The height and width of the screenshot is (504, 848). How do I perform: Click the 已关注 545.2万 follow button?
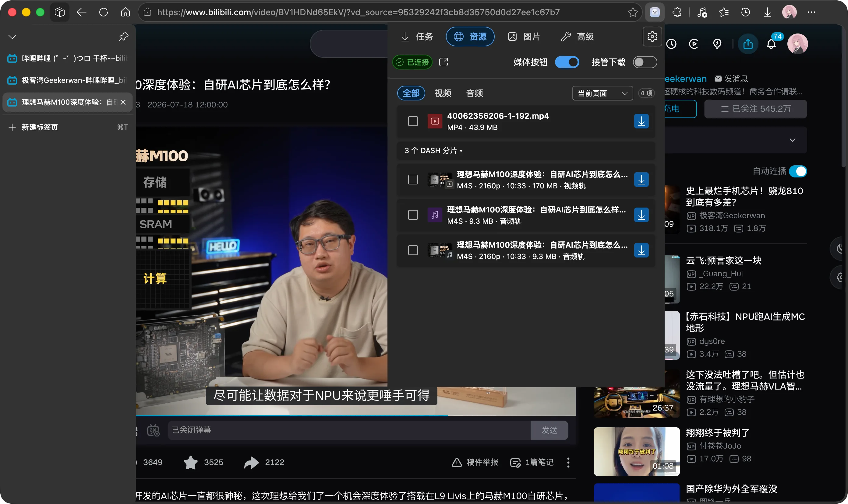(755, 109)
